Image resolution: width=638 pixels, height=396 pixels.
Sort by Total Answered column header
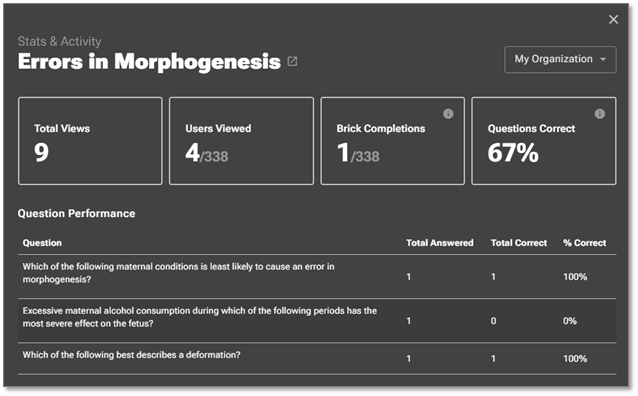point(439,243)
